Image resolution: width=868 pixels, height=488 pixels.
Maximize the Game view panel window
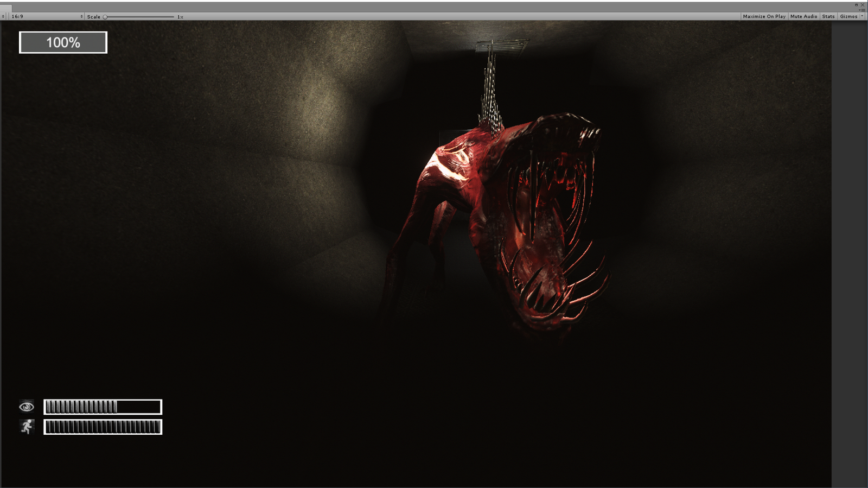pos(857,5)
